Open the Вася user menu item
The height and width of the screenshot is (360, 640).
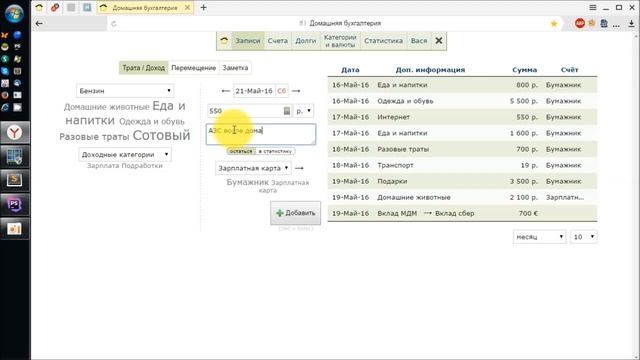tap(419, 41)
